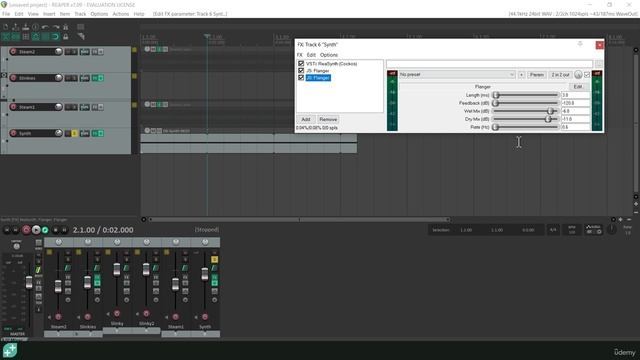Click the Stop button in transport
Viewport: 640px width, 360px height.
[x=56, y=230]
